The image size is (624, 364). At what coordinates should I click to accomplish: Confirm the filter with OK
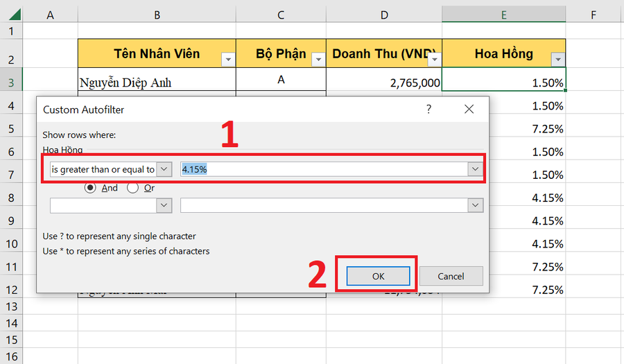click(x=378, y=276)
